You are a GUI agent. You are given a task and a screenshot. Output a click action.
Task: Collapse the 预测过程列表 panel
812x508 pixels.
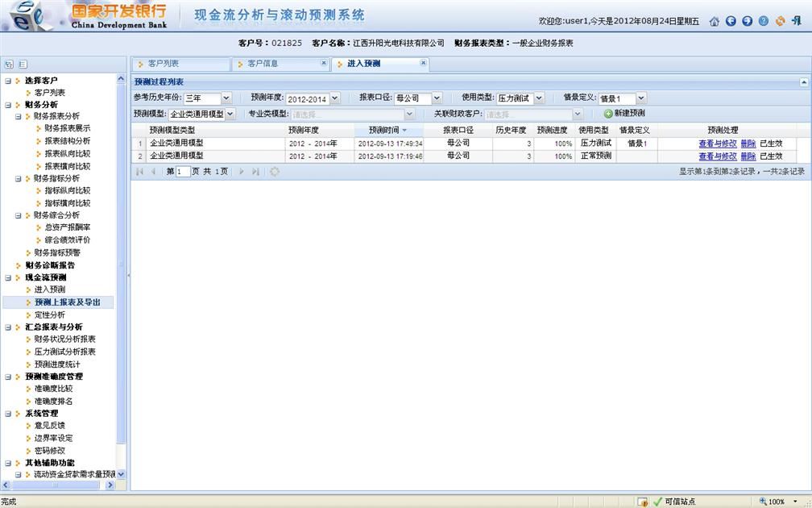click(x=804, y=82)
